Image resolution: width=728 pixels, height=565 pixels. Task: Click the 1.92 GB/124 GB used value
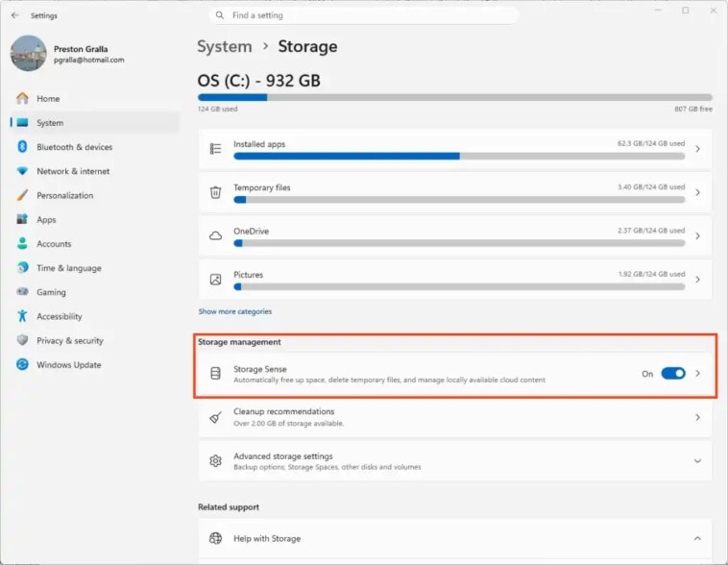click(x=651, y=274)
